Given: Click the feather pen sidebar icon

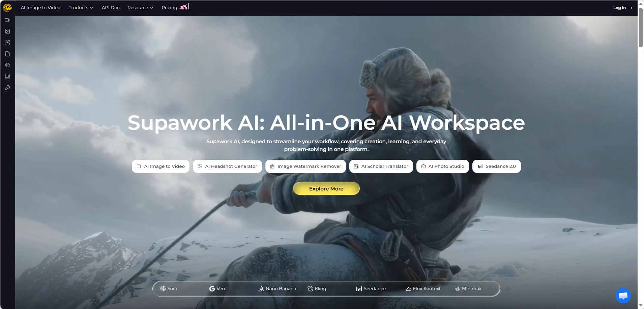Looking at the screenshot, I should pyautogui.click(x=7, y=43).
